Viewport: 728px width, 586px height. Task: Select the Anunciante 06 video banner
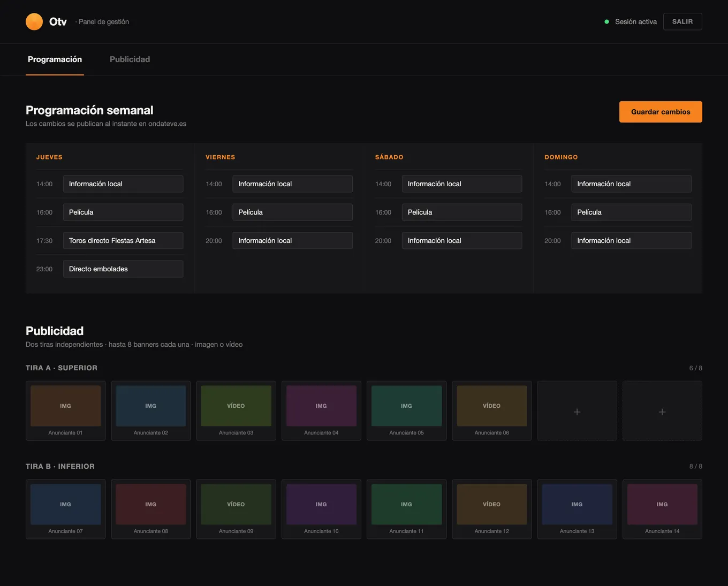coord(492,411)
